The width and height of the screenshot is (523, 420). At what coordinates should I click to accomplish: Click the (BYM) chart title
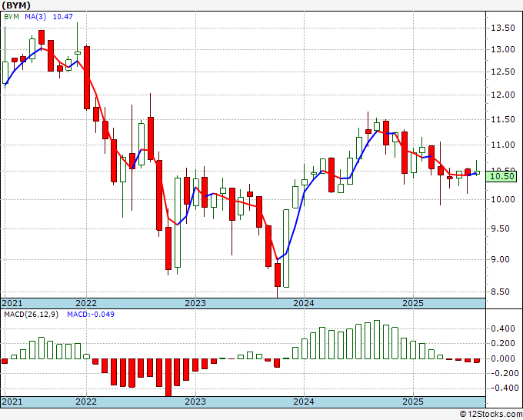click(16, 5)
